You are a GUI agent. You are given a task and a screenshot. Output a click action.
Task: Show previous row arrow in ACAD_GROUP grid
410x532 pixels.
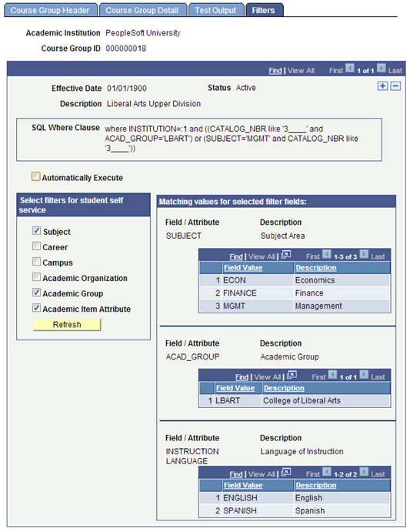[332, 374]
